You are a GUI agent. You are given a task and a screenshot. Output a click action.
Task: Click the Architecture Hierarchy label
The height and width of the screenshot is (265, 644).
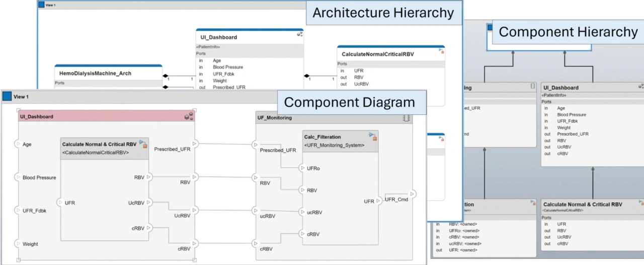click(x=383, y=13)
